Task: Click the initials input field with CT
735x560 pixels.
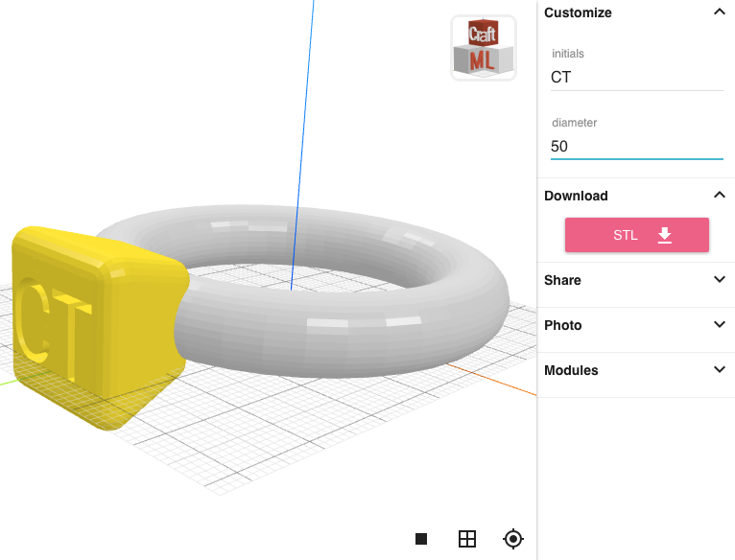Action: [x=636, y=78]
